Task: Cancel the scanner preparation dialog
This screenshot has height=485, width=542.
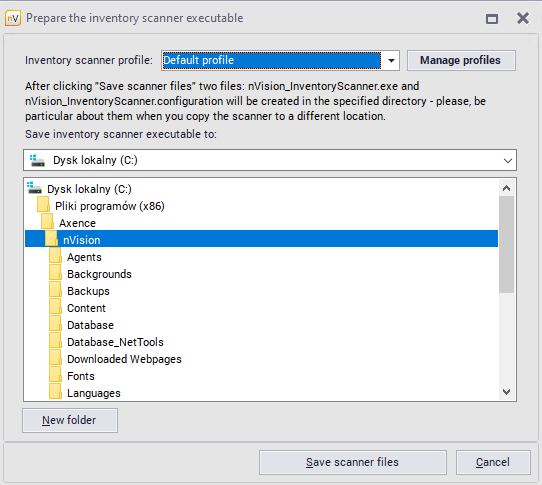Action: point(493,462)
